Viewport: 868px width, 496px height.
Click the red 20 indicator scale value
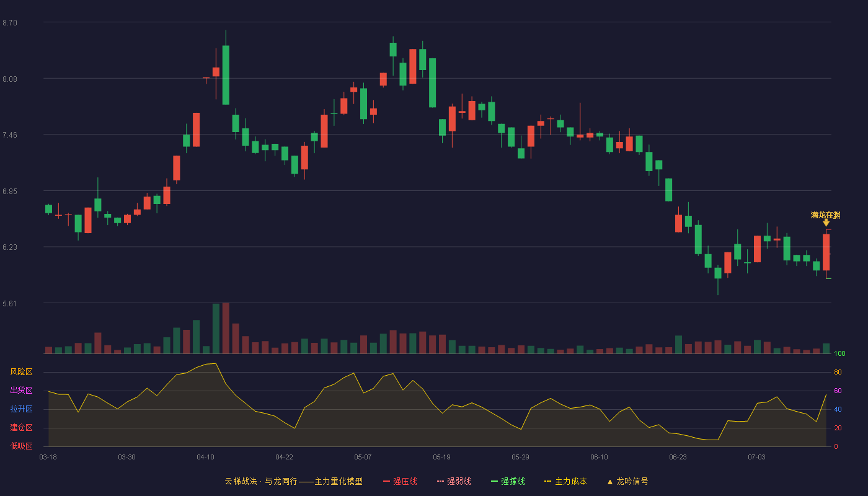pyautogui.click(x=838, y=428)
